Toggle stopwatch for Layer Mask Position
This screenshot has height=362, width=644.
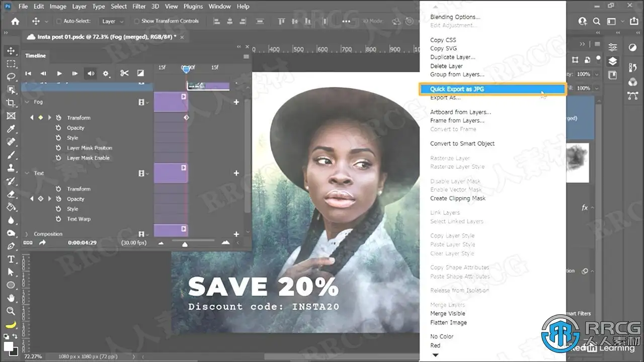click(58, 148)
